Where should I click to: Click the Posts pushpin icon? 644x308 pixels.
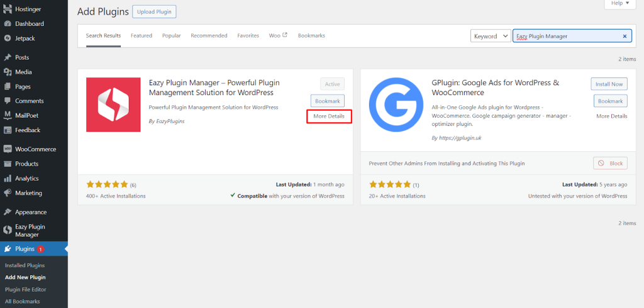[x=8, y=57]
